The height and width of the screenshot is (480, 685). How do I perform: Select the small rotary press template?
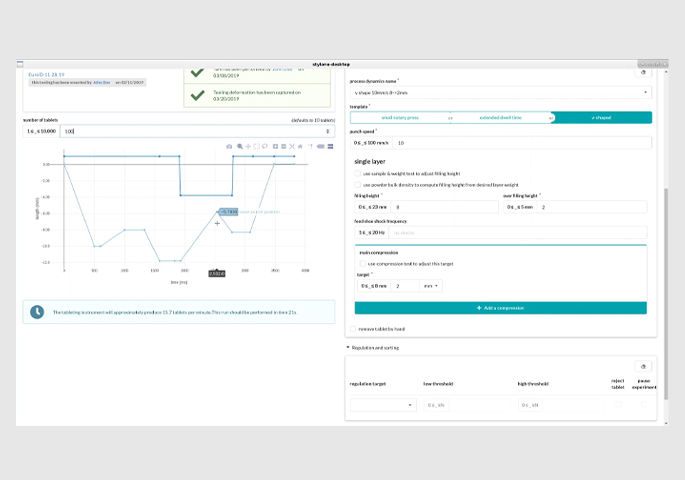point(400,117)
